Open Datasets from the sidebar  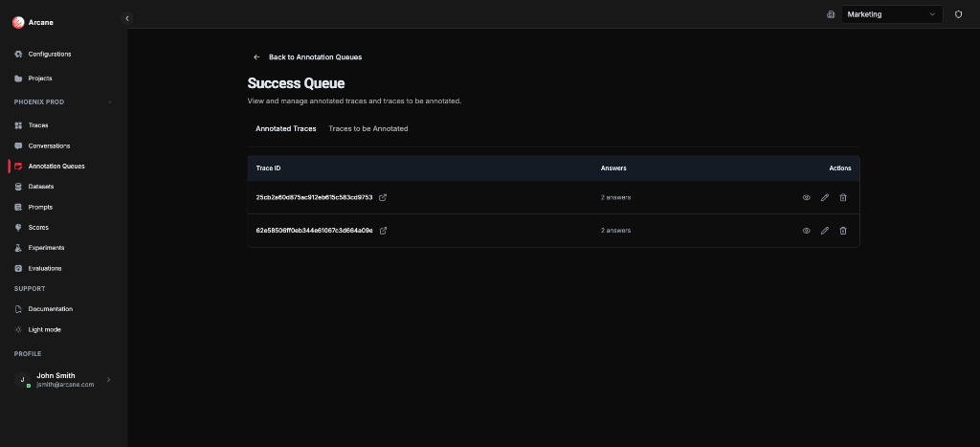click(x=41, y=187)
